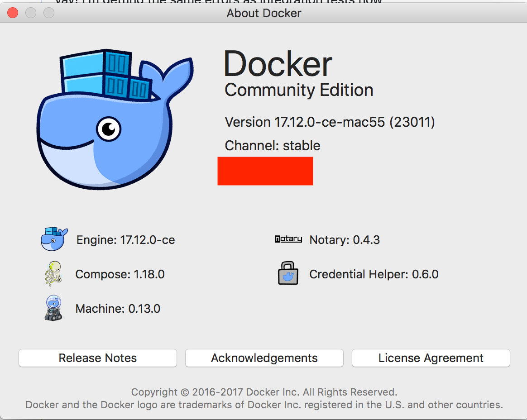Click the About Docker title text
527x420 pixels.
[x=264, y=13]
